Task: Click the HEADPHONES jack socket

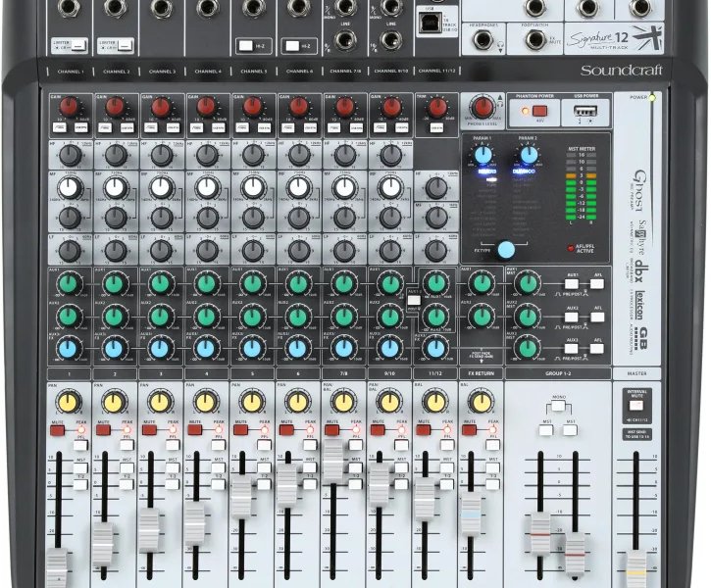Action: point(482,40)
